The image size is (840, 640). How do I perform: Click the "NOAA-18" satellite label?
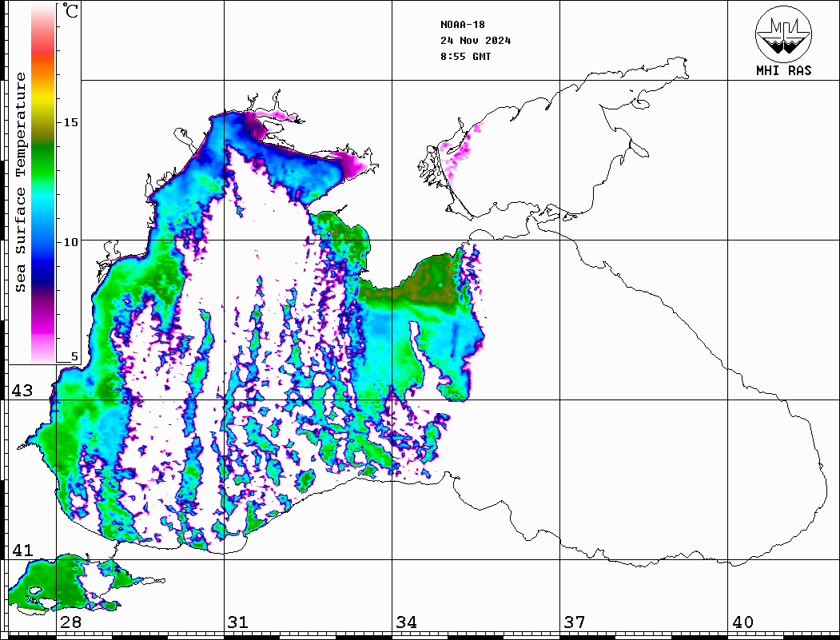point(462,25)
